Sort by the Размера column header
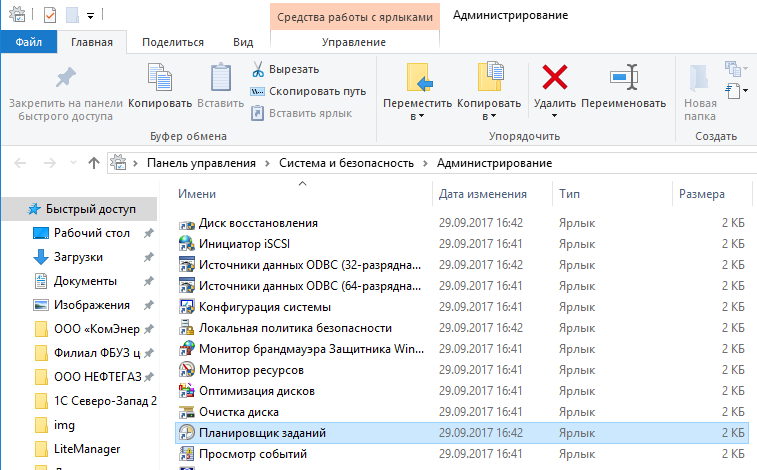The height and width of the screenshot is (470, 757). click(x=702, y=194)
